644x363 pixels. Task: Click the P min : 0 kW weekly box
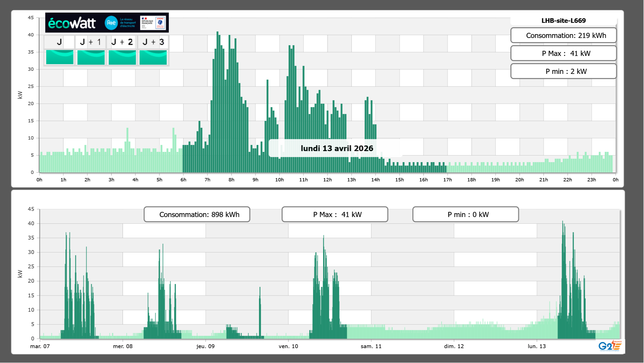click(465, 214)
